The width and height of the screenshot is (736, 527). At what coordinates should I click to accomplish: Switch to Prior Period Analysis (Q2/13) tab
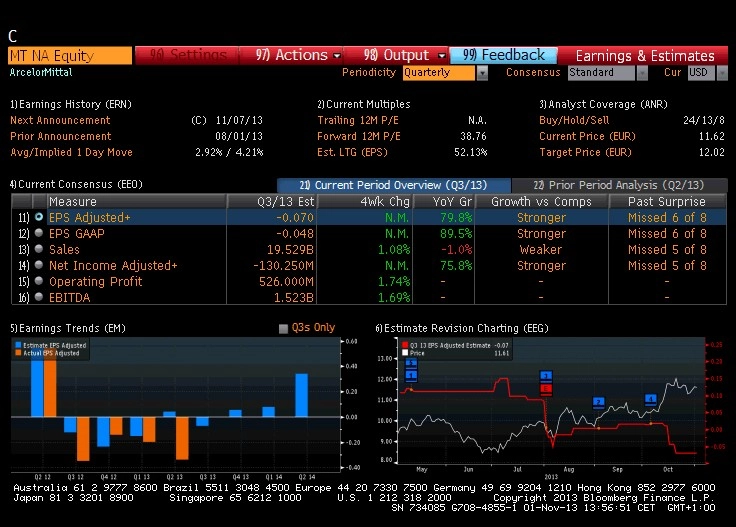point(619,185)
